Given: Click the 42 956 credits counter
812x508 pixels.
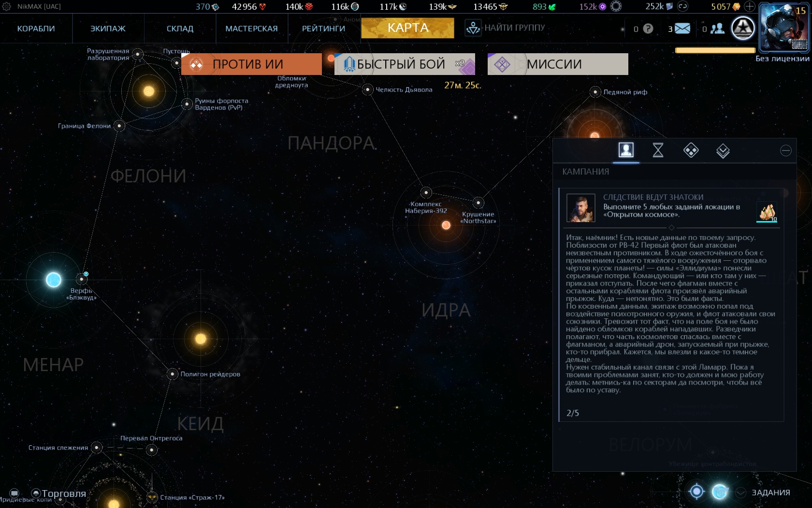Looking at the screenshot, I should click(249, 7).
